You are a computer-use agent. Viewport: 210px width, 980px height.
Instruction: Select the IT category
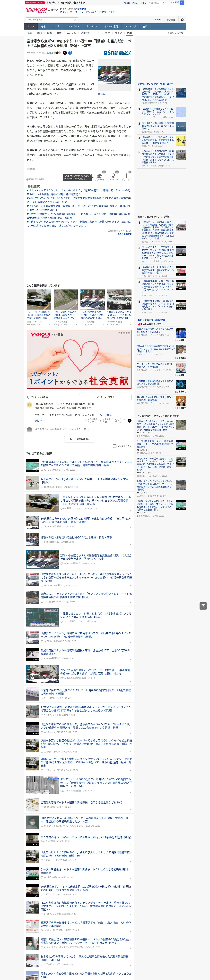[98, 33]
